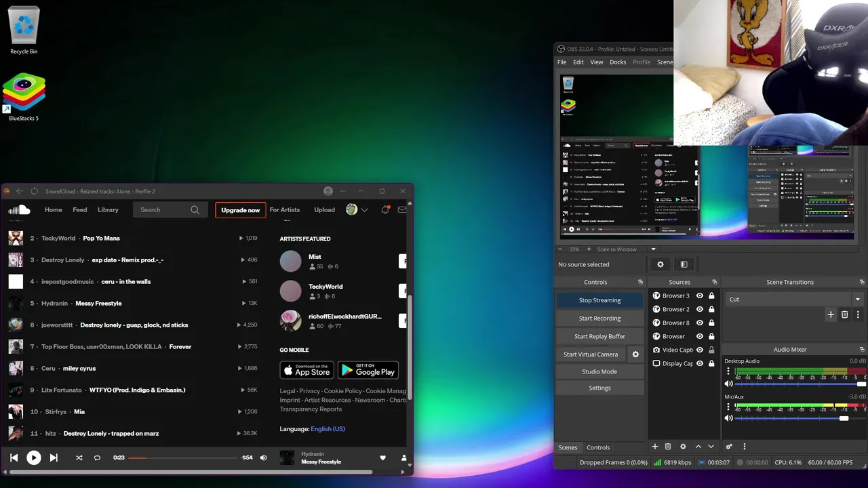
Task: Skip to previous track in SoundCloud
Action: [x=14, y=458]
